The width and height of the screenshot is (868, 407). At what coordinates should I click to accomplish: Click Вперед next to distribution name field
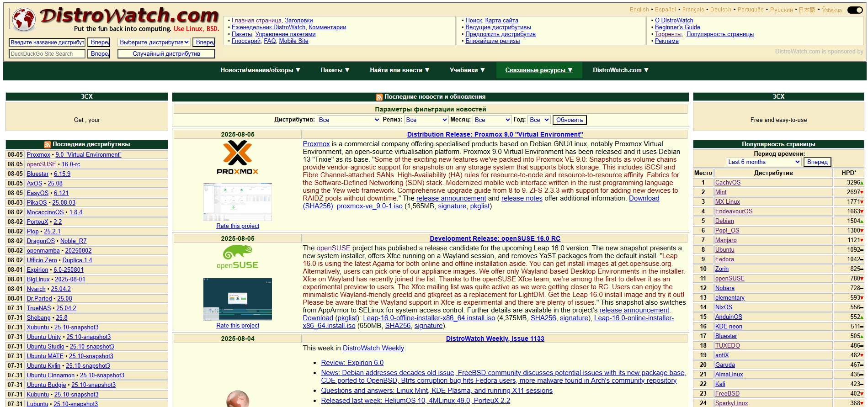(x=99, y=42)
